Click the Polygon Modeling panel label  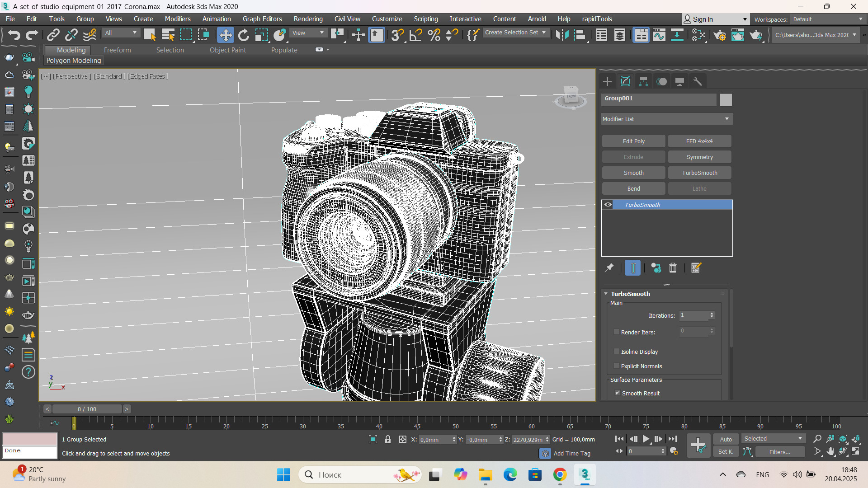coord(74,61)
